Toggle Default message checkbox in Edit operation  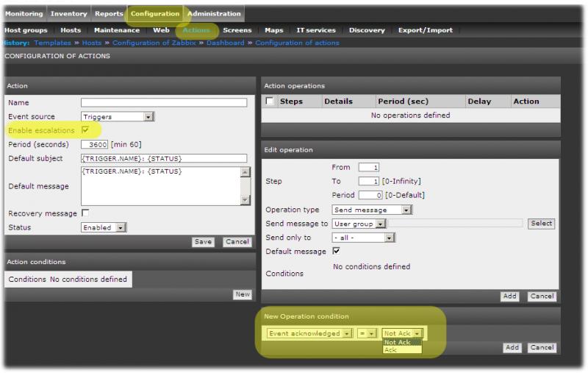coord(337,251)
